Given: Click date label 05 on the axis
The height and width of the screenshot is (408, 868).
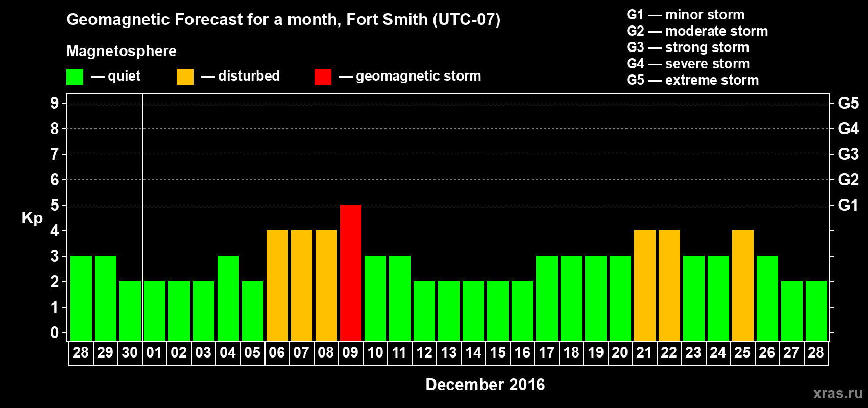Looking at the screenshot, I should pos(252,352).
